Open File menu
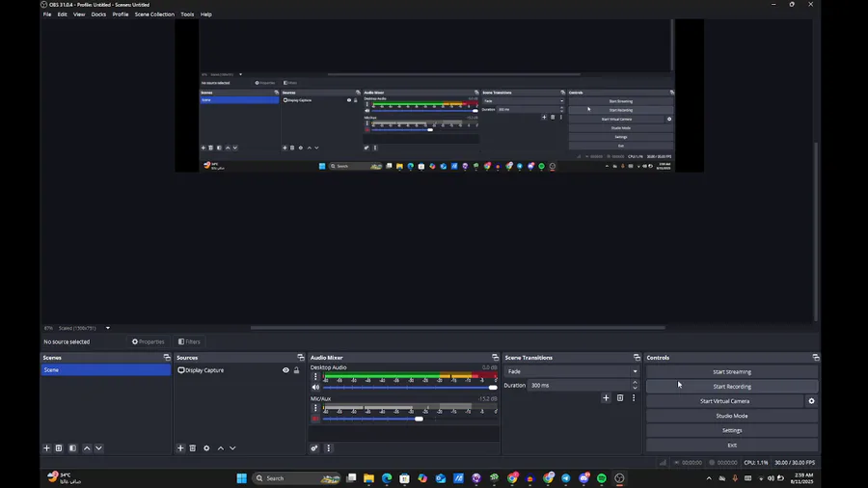 click(x=47, y=14)
